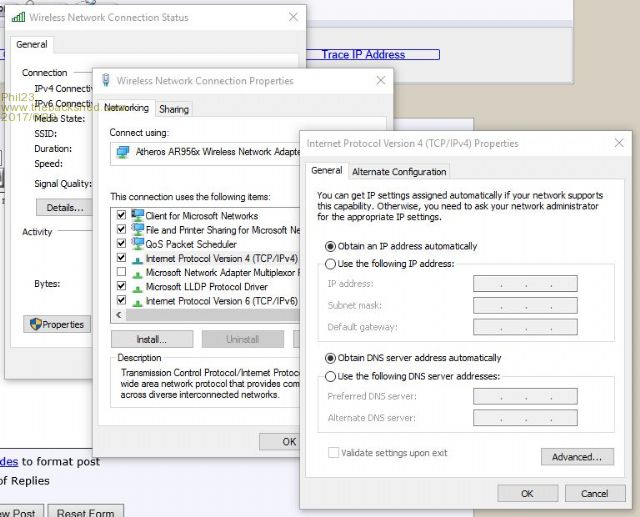The image size is (640, 517).
Task: Choose 'Obtain an IP address automatically'
Action: 331,246
